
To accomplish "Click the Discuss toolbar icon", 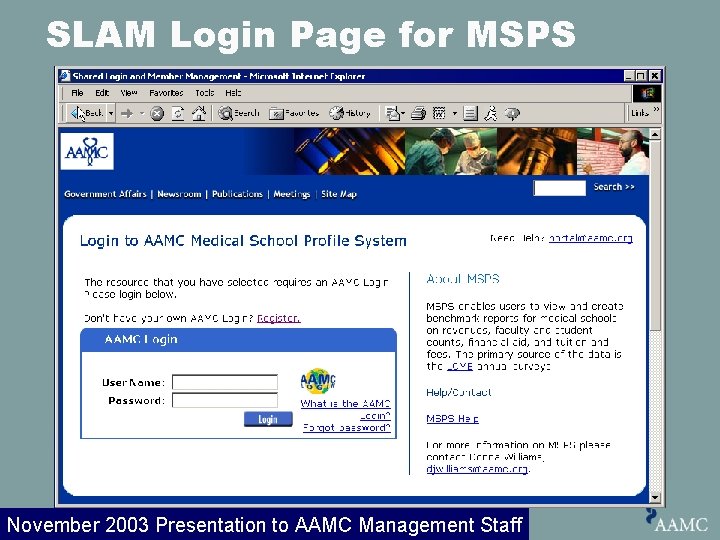I will click(x=470, y=113).
